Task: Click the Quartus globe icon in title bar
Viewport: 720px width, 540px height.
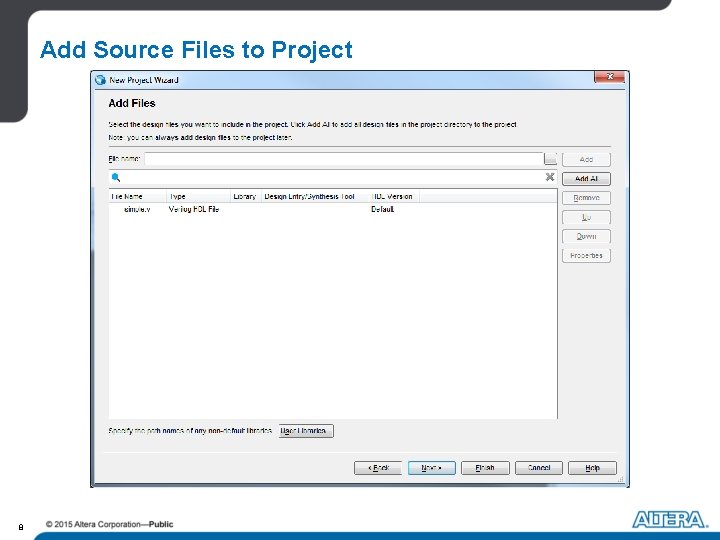Action: [100, 80]
